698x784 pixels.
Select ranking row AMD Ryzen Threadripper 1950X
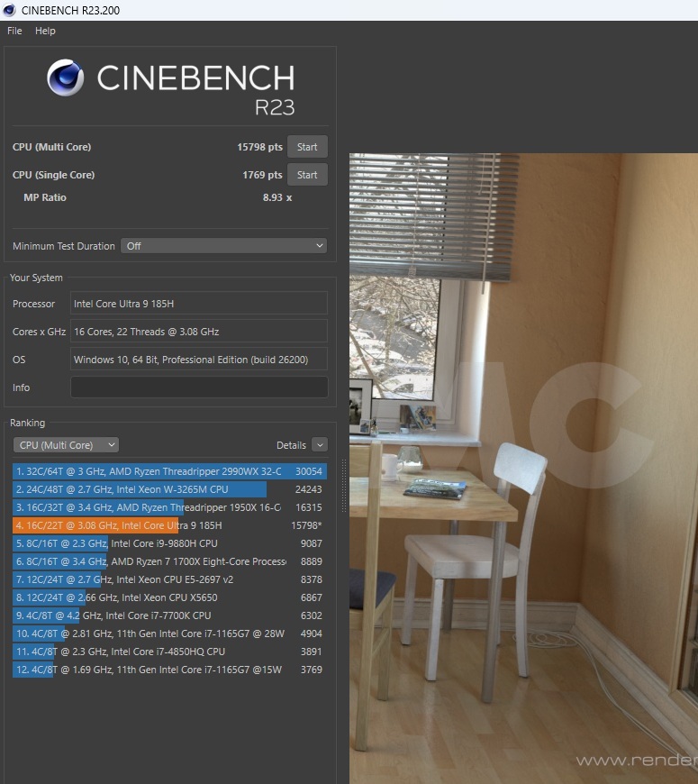click(169, 507)
